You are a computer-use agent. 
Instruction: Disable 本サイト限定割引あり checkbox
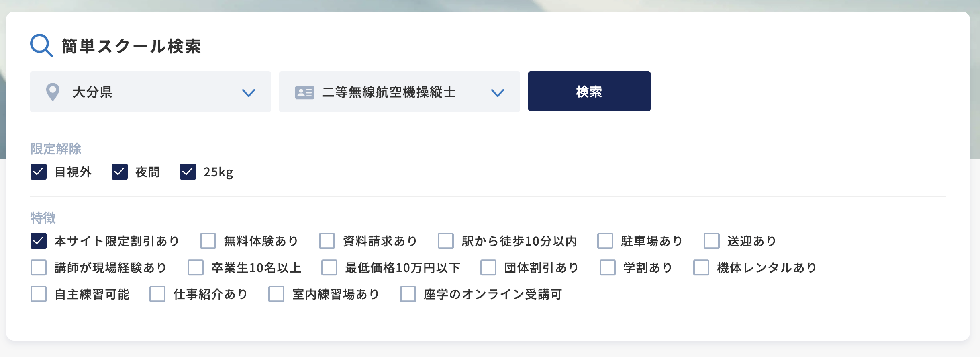point(39,241)
